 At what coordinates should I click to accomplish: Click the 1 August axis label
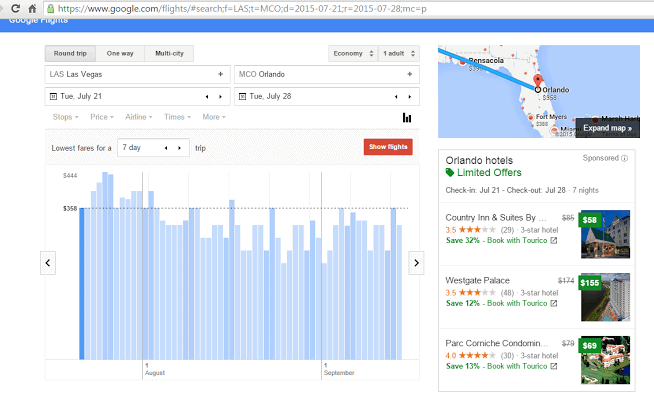pos(155,369)
